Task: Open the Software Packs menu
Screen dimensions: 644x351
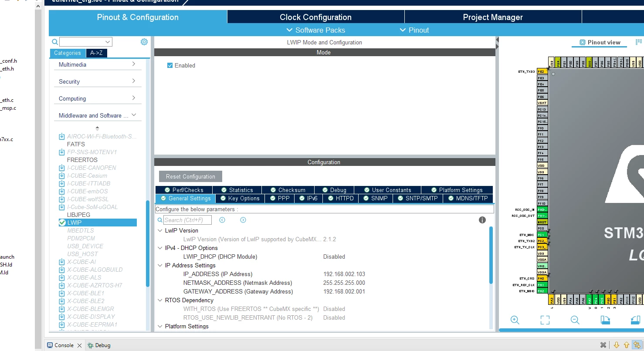Action: [x=315, y=30]
